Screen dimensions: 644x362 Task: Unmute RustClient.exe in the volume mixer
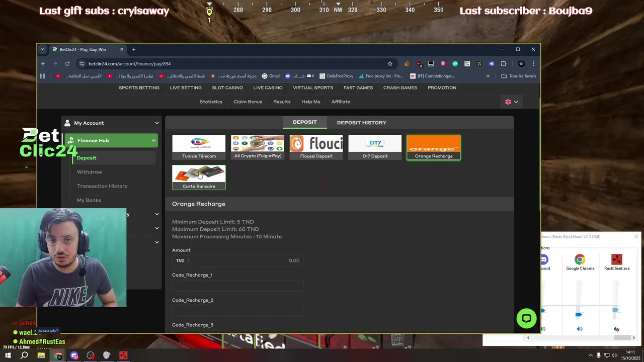616,329
